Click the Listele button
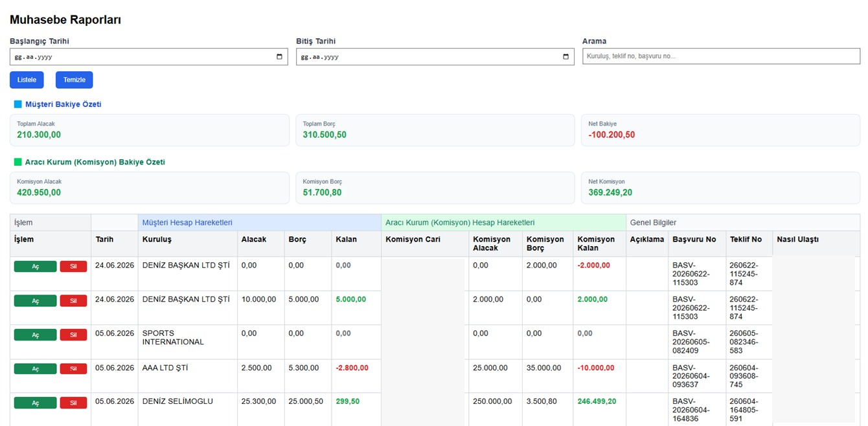Screen dimensions: 868x426 pos(27,80)
